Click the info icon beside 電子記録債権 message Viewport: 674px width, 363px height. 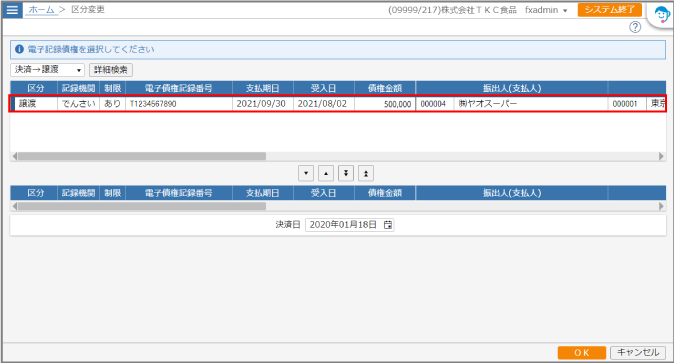coord(19,49)
